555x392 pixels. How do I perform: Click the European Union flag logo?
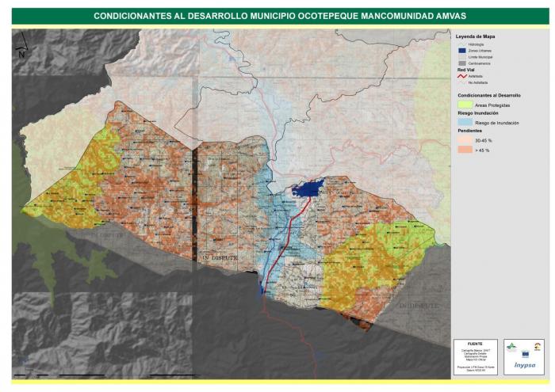(x=524, y=352)
